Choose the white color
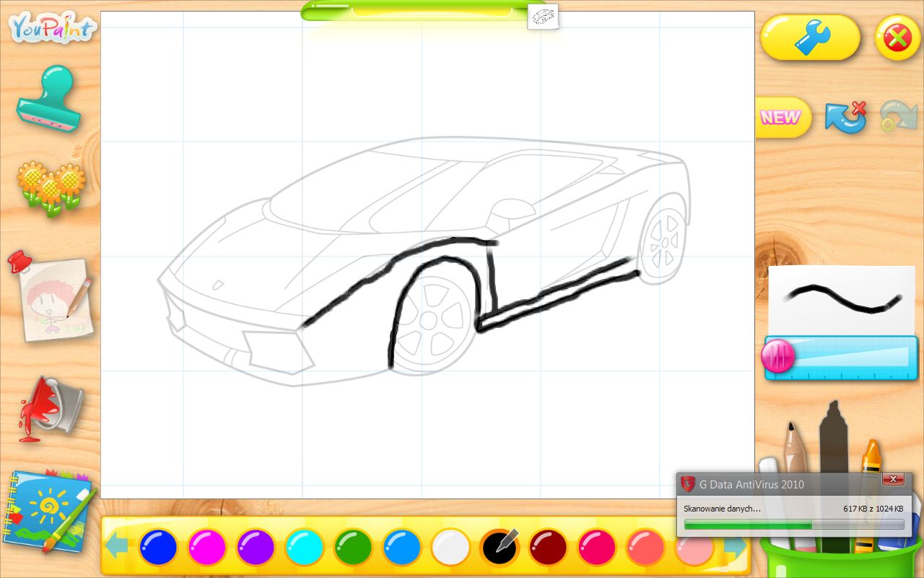 click(x=450, y=547)
